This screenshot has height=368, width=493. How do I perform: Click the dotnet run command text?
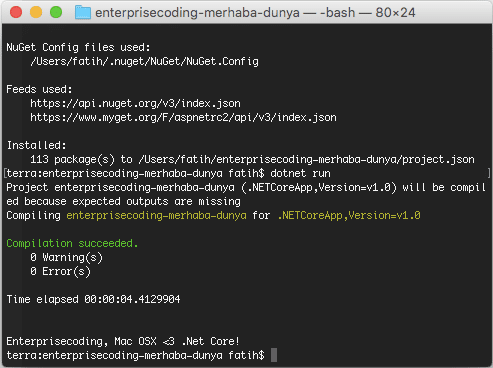tap(300, 173)
